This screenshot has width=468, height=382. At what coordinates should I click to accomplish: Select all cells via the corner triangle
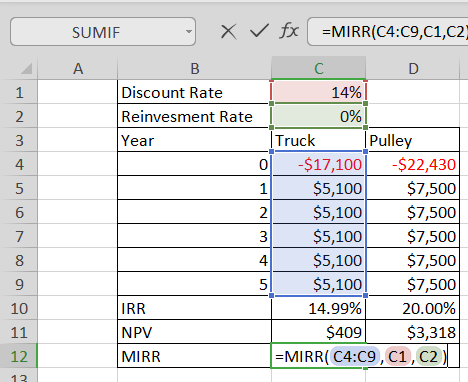pyautogui.click(x=26, y=69)
